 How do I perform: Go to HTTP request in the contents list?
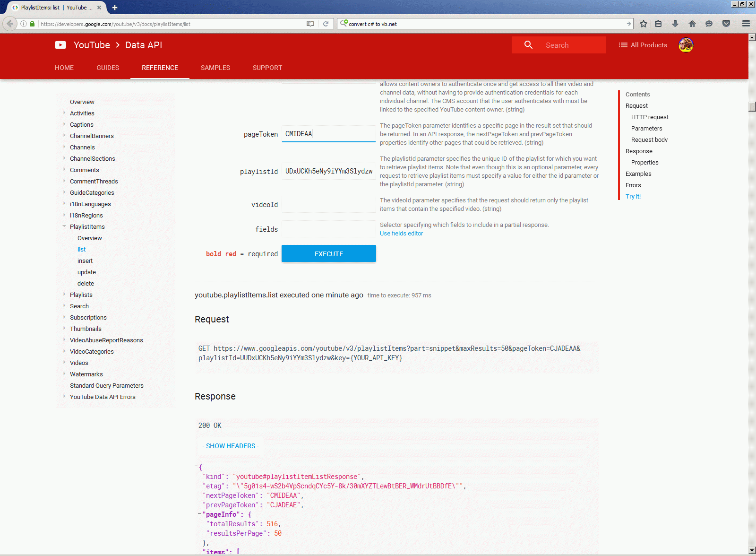(650, 117)
